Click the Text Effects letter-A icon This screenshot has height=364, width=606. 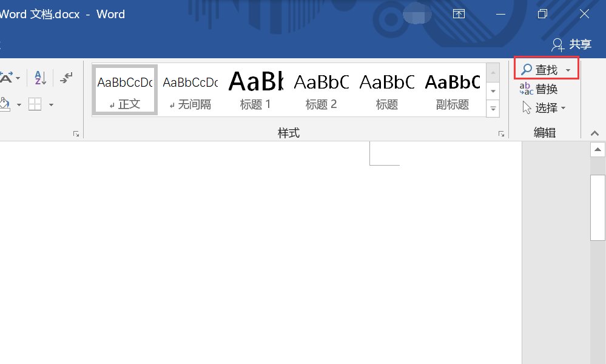pyautogui.click(x=6, y=78)
